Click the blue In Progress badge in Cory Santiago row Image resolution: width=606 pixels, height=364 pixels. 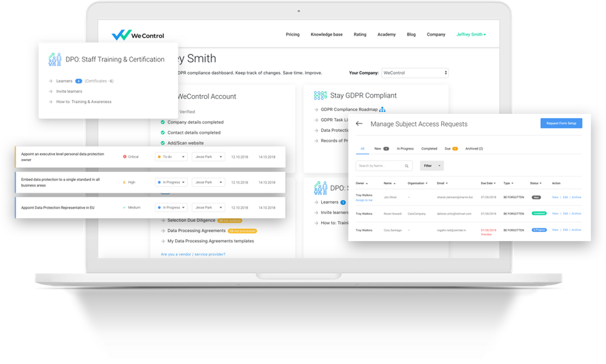[x=539, y=230]
